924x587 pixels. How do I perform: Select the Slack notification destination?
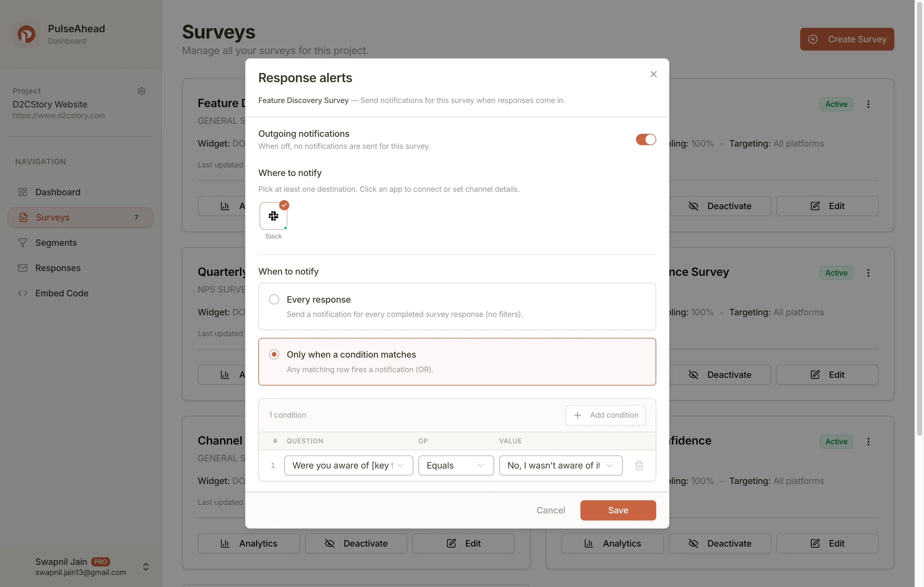click(273, 216)
